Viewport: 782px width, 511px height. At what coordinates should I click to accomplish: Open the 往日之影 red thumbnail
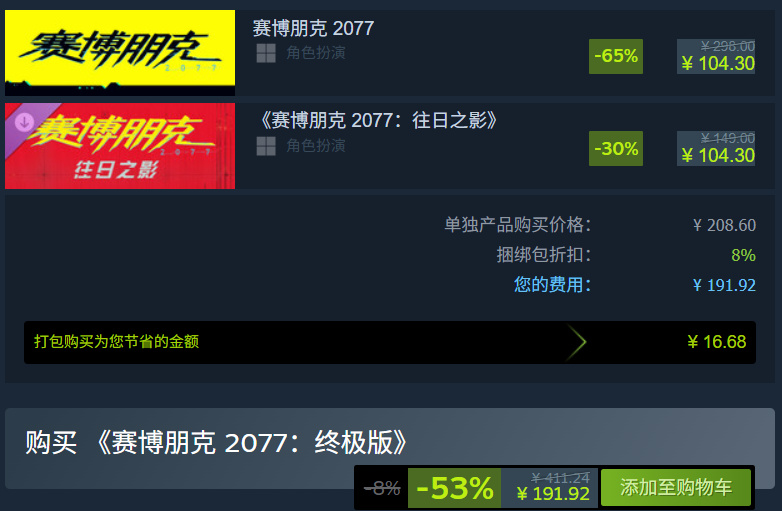[120, 146]
